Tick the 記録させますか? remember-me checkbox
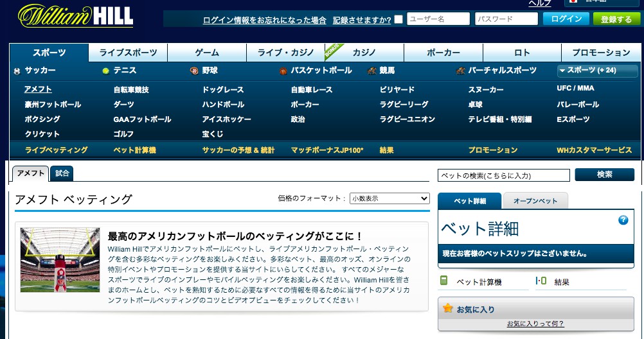 point(398,19)
